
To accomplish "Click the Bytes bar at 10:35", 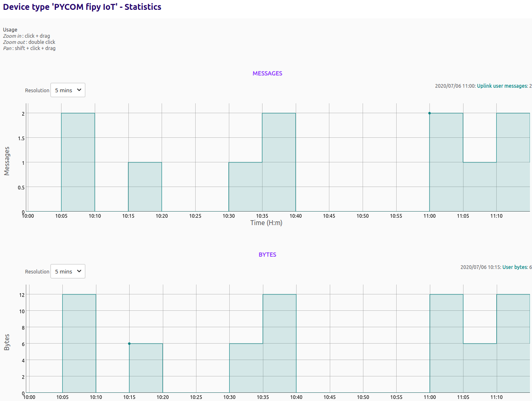I will (x=279, y=344).
